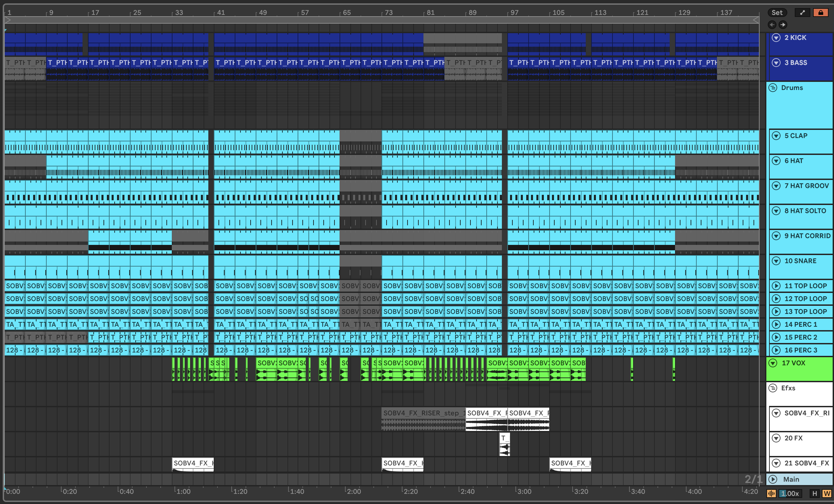Select the SOBV4_FX_RISER_step clip

click(x=423, y=413)
